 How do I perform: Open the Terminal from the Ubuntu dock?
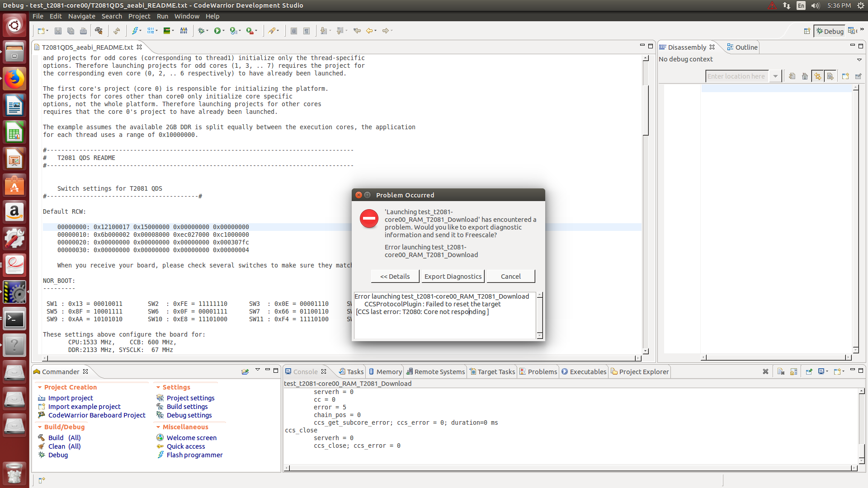(14, 319)
